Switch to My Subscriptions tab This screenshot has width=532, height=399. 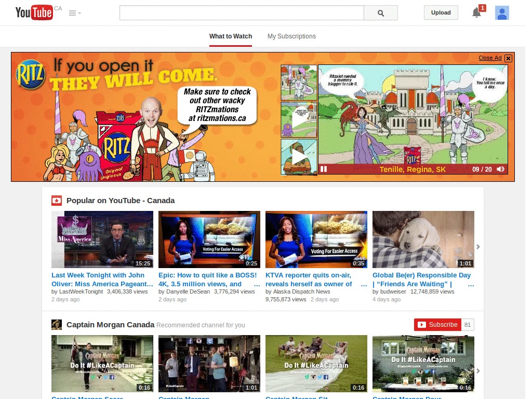point(291,36)
